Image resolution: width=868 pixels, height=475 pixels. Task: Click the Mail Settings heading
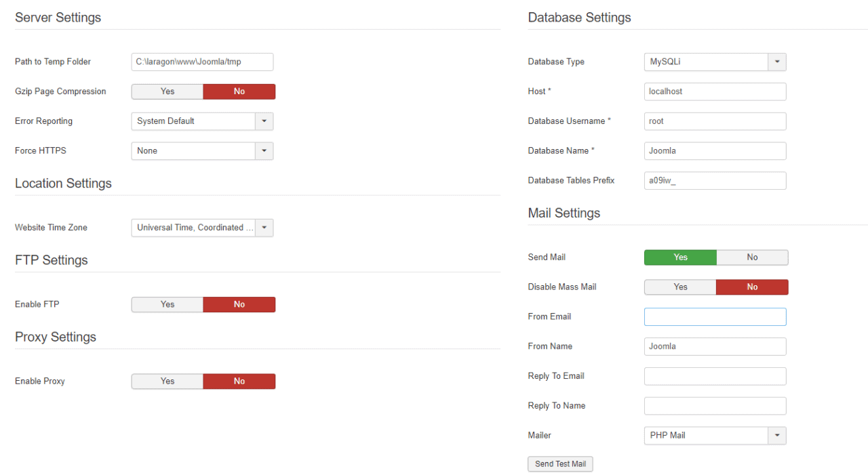[564, 213]
